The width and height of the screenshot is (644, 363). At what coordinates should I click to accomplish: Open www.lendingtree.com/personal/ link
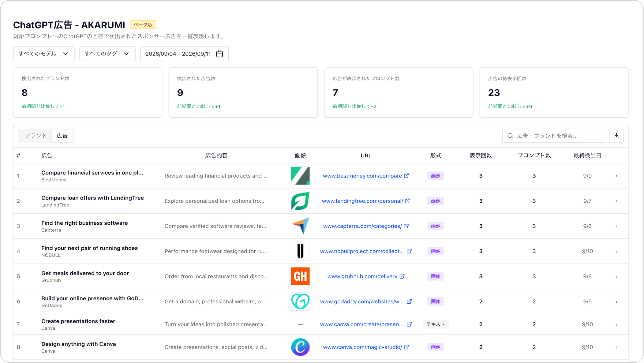click(x=362, y=201)
